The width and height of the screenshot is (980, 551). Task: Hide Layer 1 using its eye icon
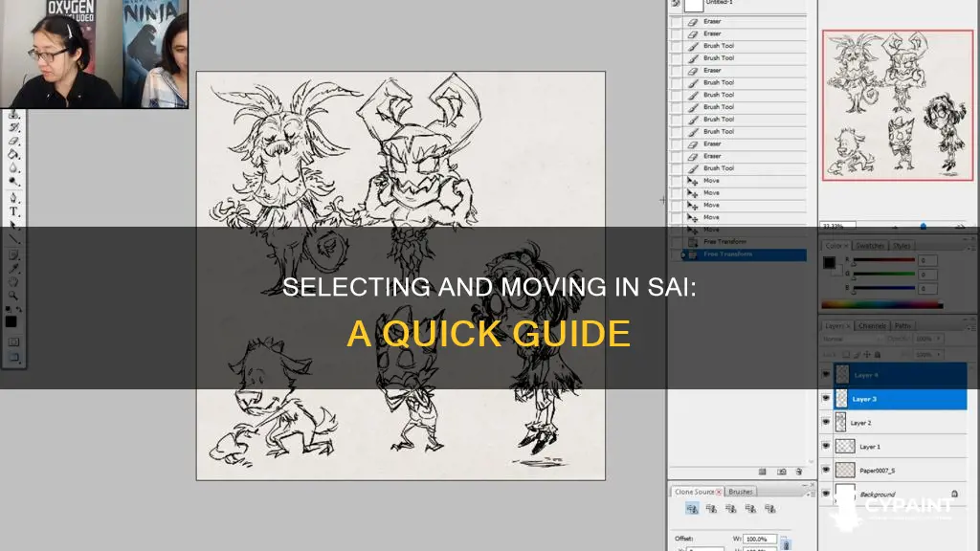pyautogui.click(x=826, y=446)
